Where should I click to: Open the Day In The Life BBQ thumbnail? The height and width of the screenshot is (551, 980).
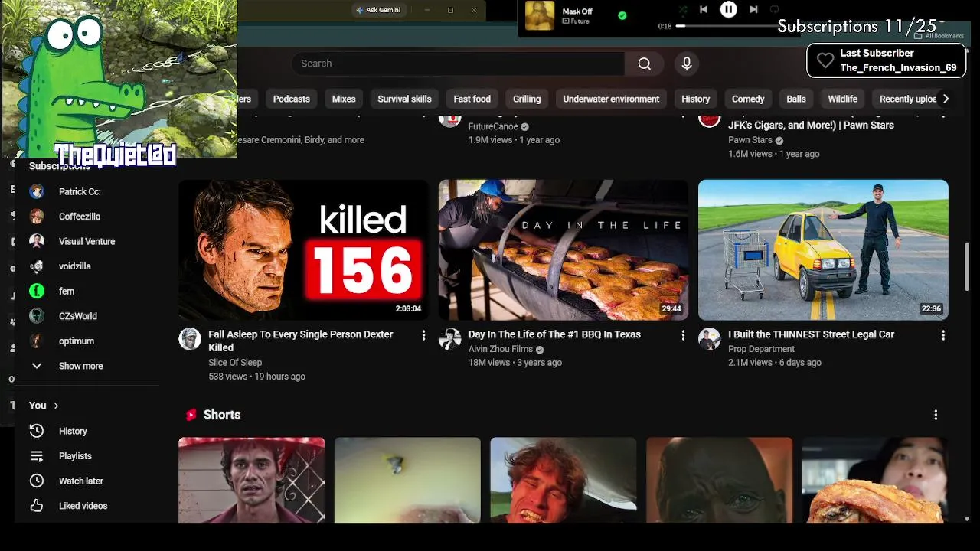click(x=563, y=249)
